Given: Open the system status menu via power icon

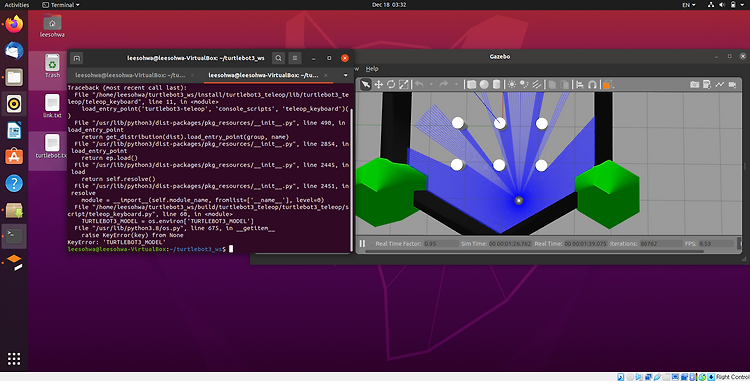Looking at the screenshot, I should click(733, 5).
